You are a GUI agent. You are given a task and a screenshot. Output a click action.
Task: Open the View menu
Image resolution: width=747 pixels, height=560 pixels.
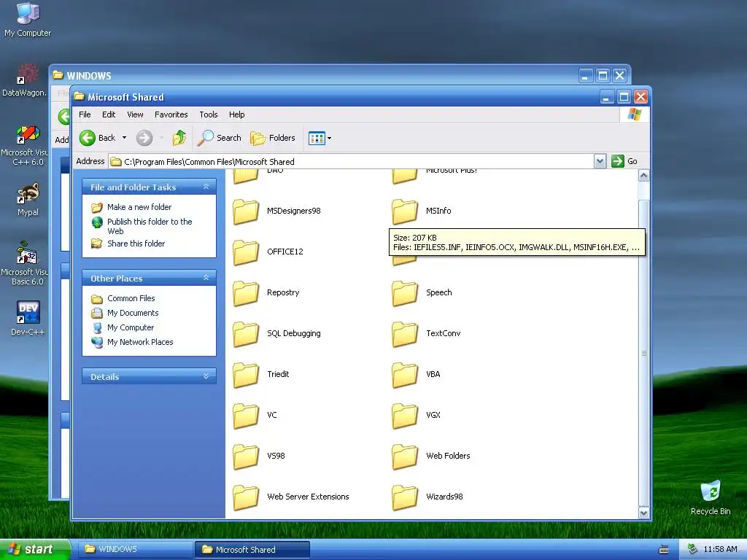click(x=135, y=114)
